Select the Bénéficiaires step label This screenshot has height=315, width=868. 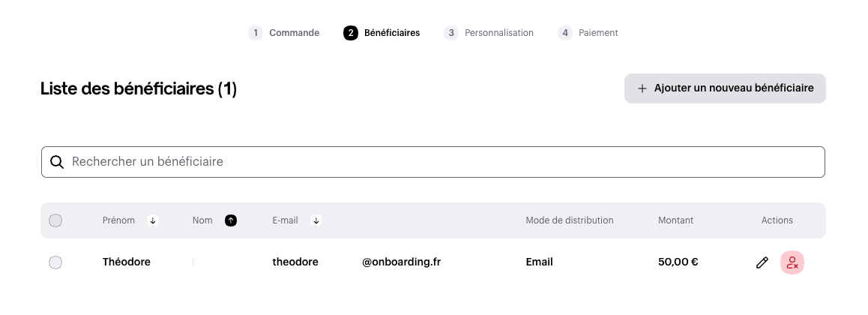(392, 33)
